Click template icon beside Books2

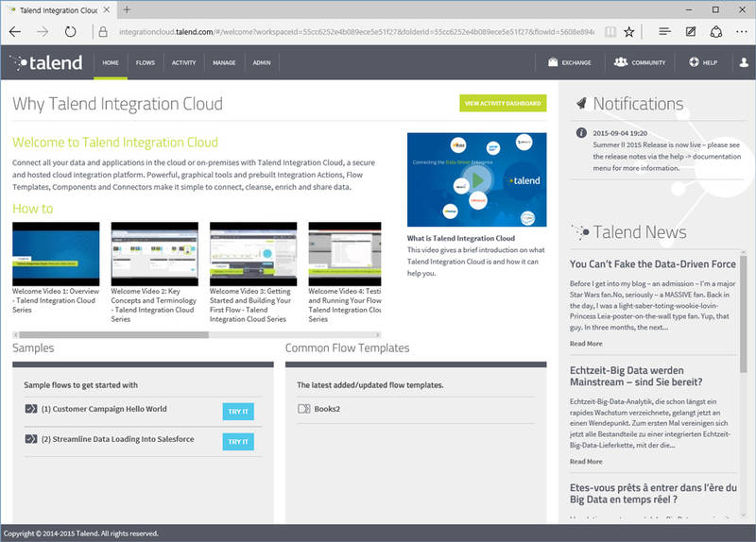click(303, 409)
